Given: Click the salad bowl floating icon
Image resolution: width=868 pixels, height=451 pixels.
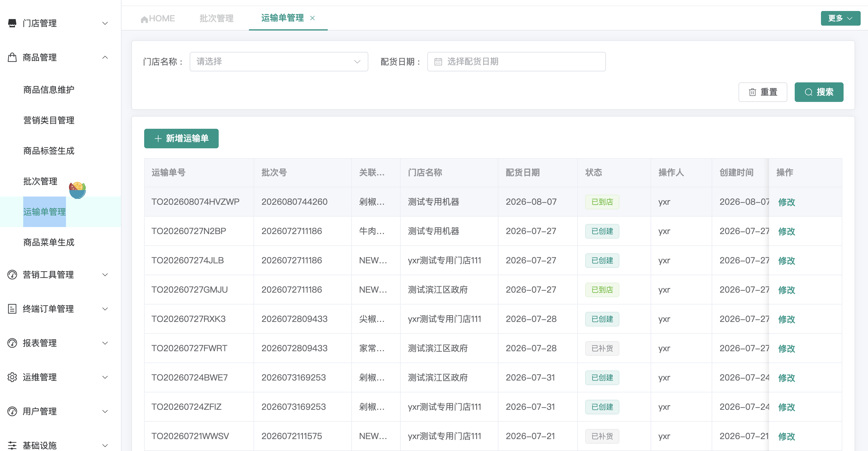Looking at the screenshot, I should (78, 190).
